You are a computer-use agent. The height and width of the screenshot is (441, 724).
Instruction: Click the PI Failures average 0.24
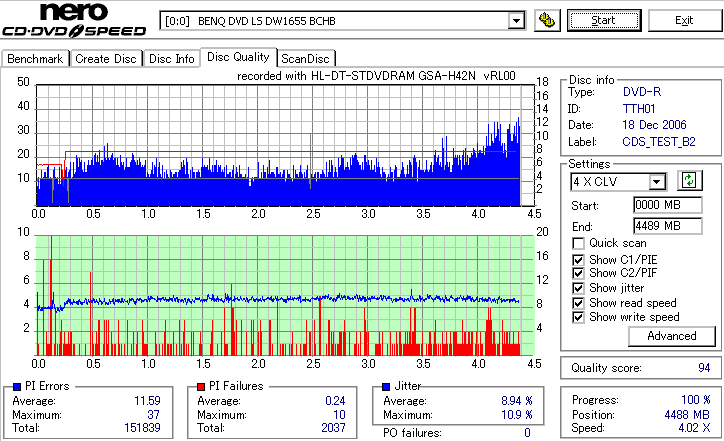click(x=335, y=401)
